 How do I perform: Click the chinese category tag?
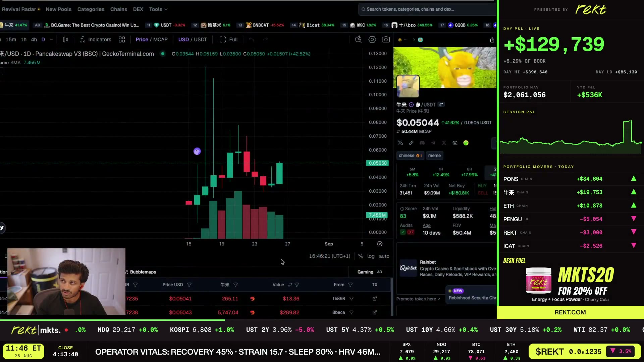click(x=410, y=156)
